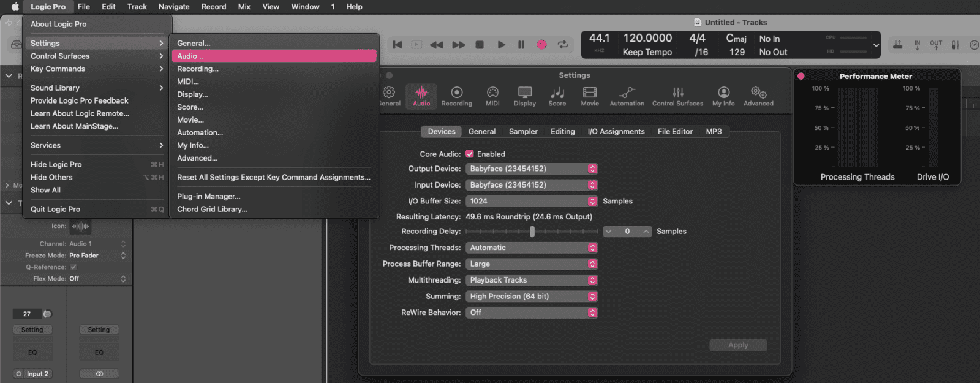Open the Freeze Mode popup in inspector
980x383 pixels.
97,256
